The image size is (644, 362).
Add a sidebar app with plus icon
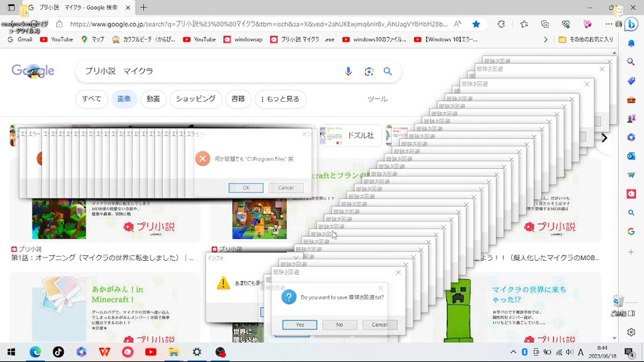click(631, 251)
